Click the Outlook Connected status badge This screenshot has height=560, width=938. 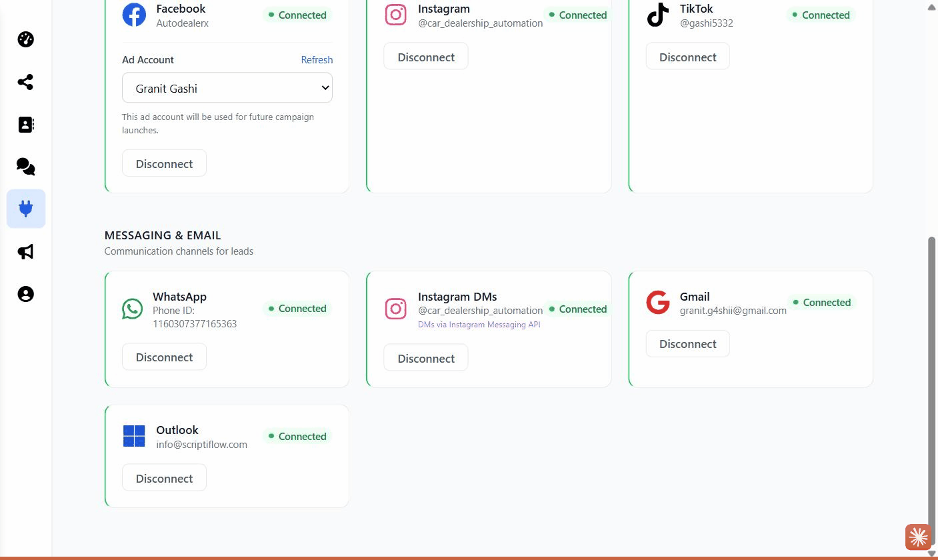[x=297, y=437]
